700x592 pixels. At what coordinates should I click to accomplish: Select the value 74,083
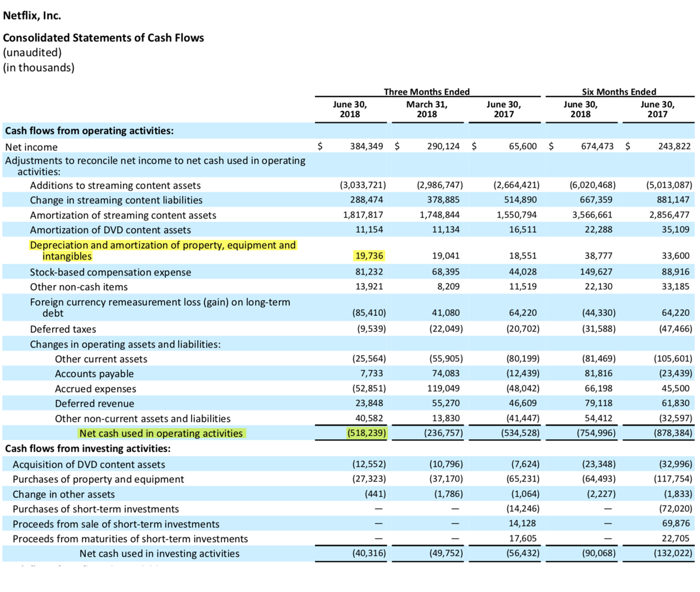(x=446, y=373)
